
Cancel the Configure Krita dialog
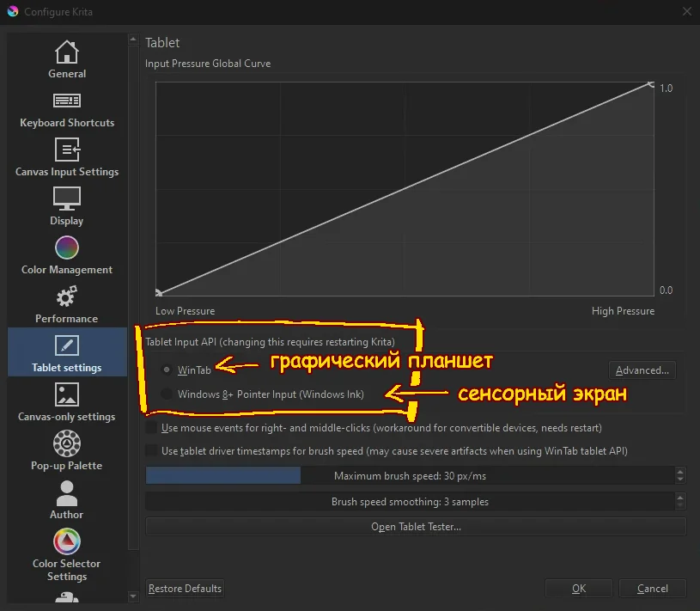tap(652, 588)
